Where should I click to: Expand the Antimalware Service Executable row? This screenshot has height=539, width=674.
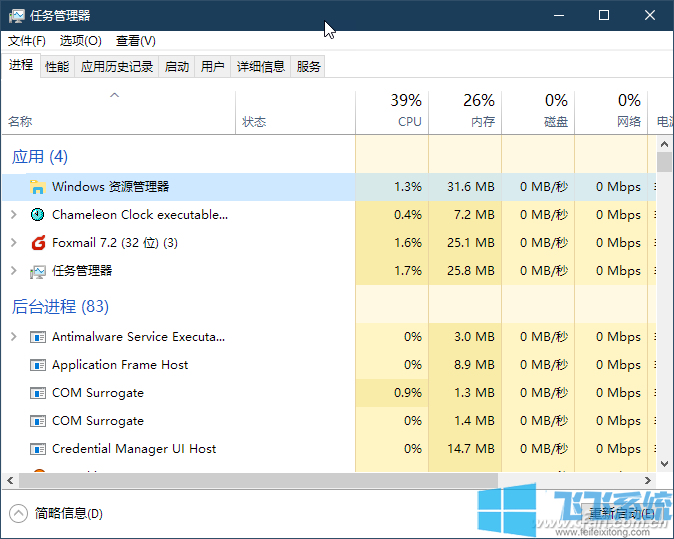pyautogui.click(x=14, y=337)
